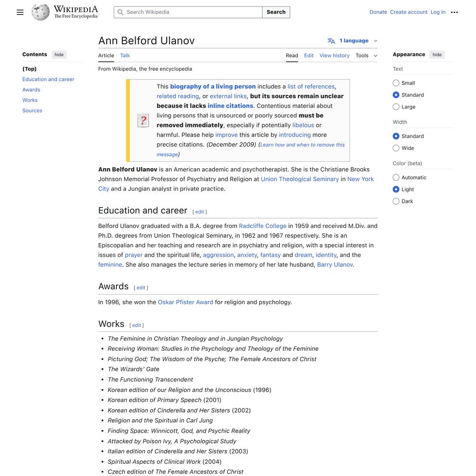
Task: Click 'Spiritual Aspects of Clinical Work' entry
Action: coord(165,462)
